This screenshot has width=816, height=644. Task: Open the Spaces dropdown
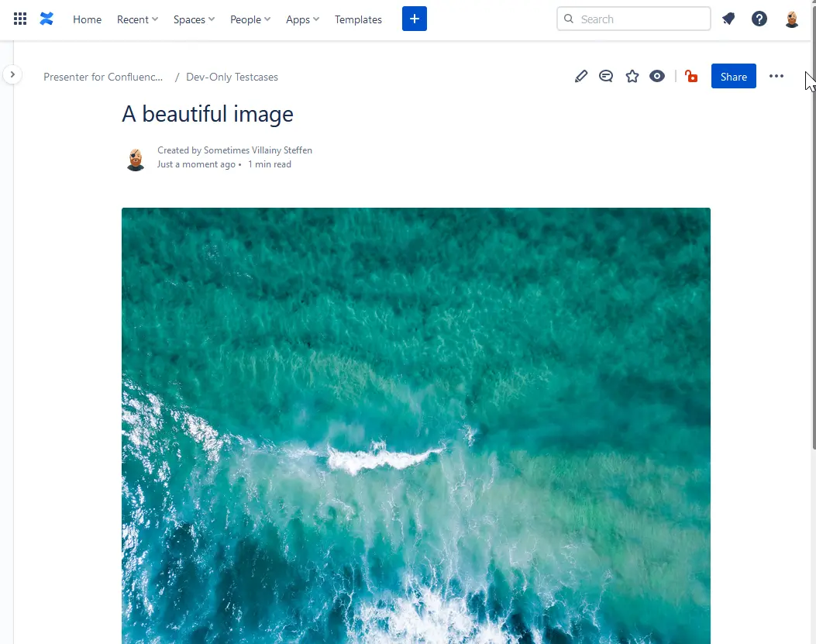[193, 19]
